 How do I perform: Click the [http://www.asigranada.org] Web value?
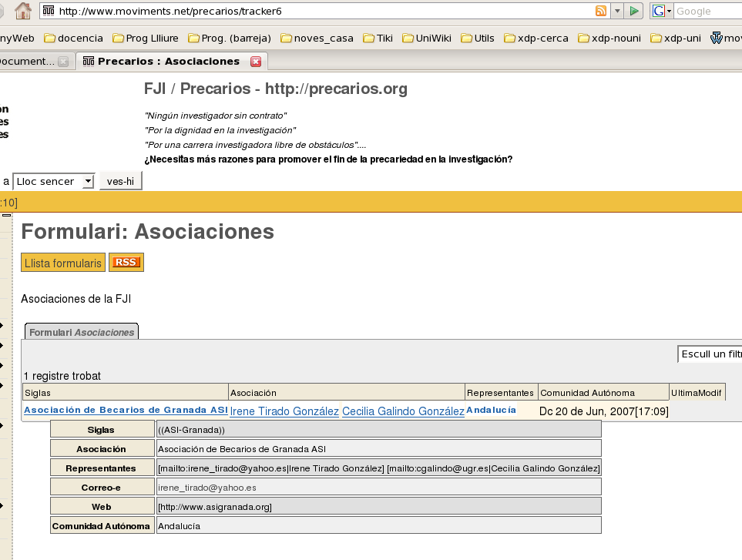215,507
